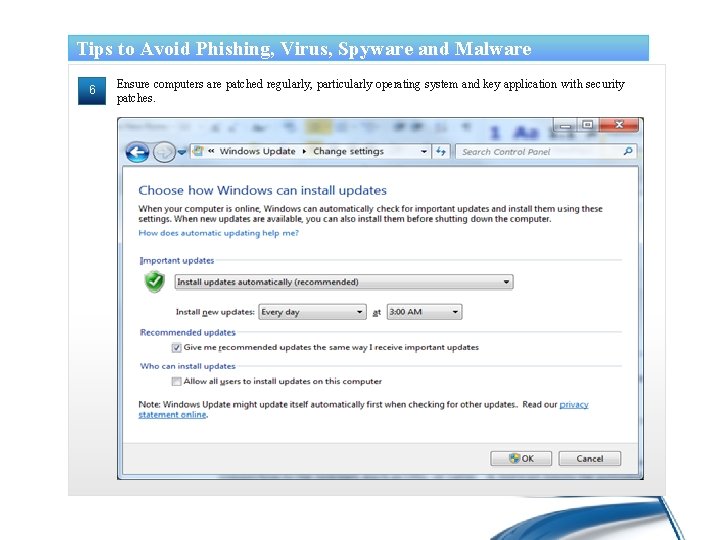
Task: Open the address bar history dropdown
Action: [423, 151]
